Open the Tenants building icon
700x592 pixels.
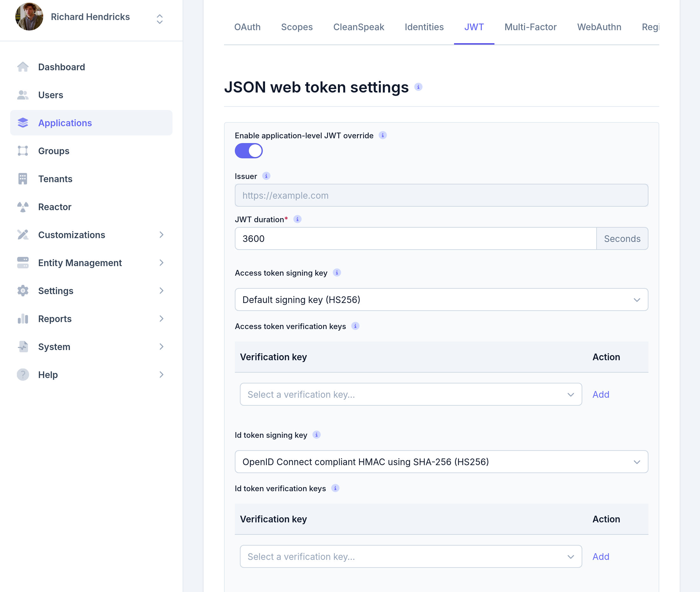(23, 179)
